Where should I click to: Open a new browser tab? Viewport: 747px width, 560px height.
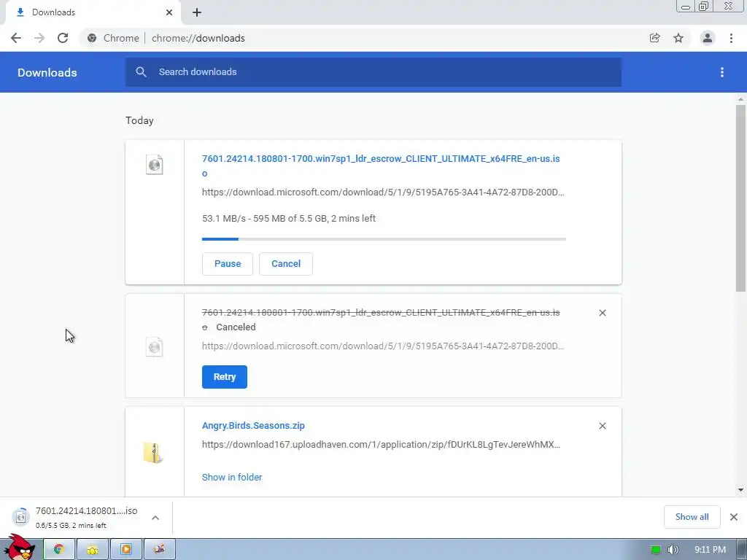[197, 12]
